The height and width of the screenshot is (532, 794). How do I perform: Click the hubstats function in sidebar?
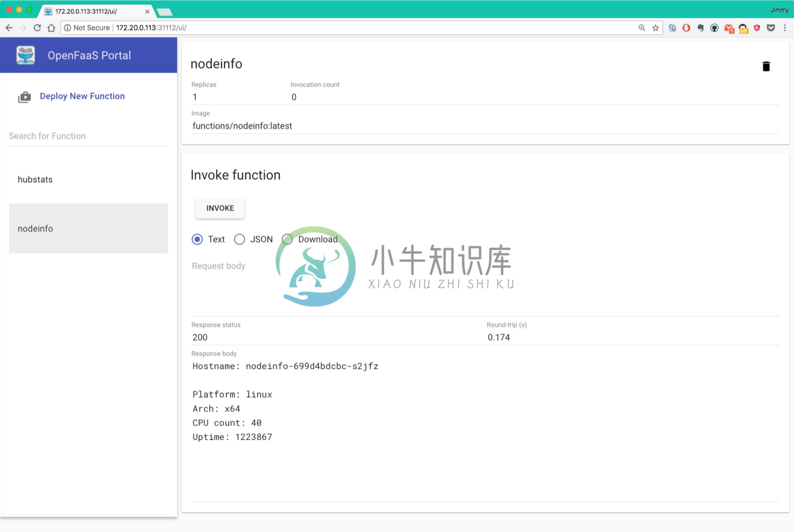(89, 179)
